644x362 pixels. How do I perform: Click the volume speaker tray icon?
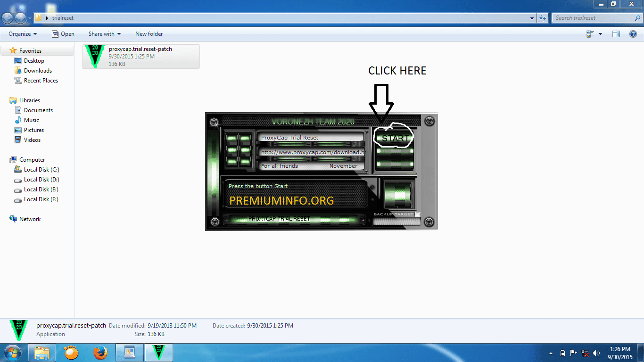[x=596, y=353]
